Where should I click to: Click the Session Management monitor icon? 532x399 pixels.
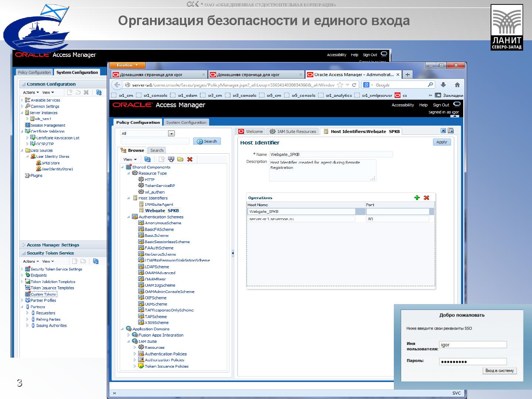tap(27, 125)
